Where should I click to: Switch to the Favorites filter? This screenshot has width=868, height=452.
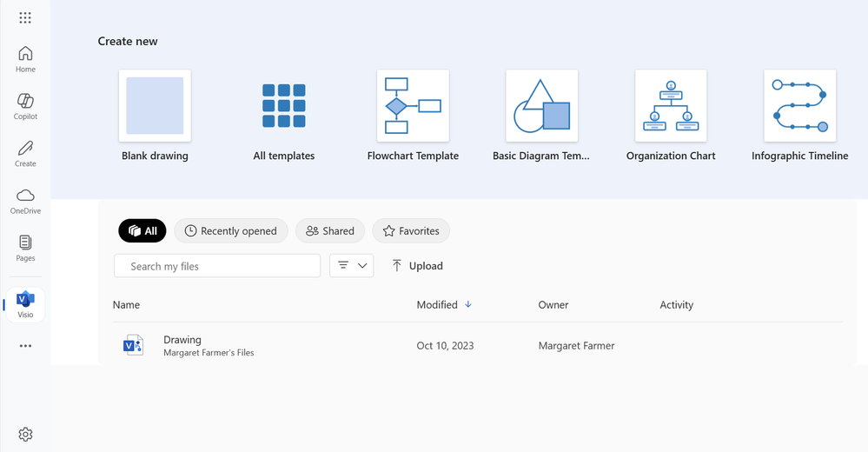pyautogui.click(x=411, y=231)
